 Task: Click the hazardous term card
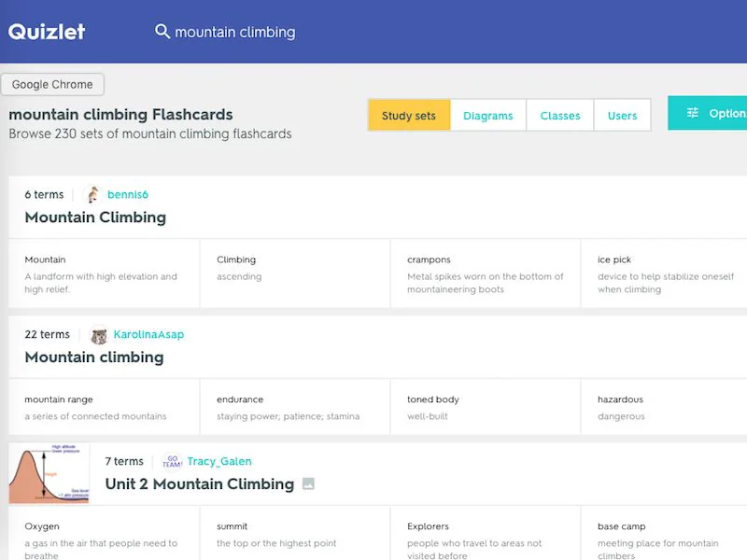tap(664, 407)
